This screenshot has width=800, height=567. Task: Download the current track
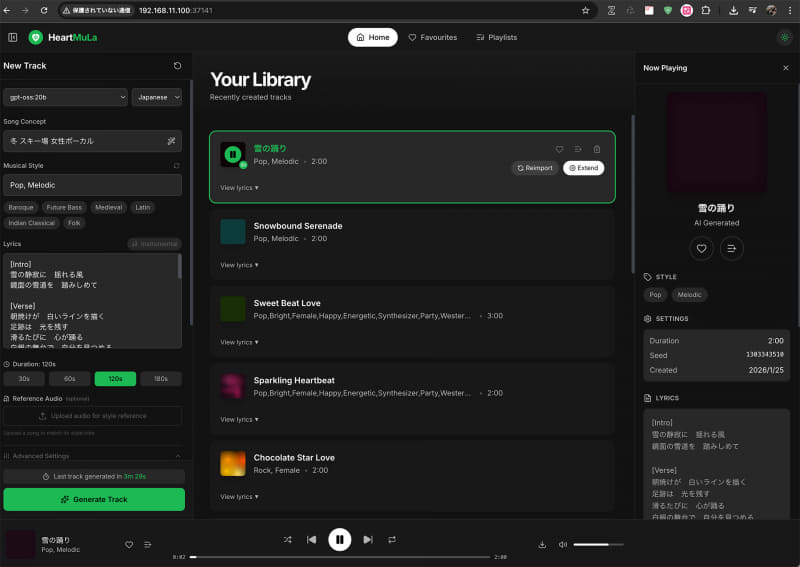tap(542, 545)
